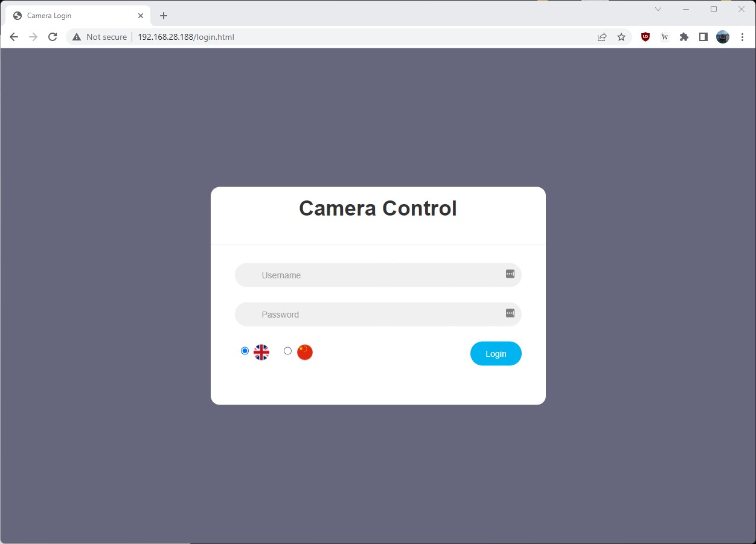Open the tab search dropdown arrow

[x=658, y=9]
